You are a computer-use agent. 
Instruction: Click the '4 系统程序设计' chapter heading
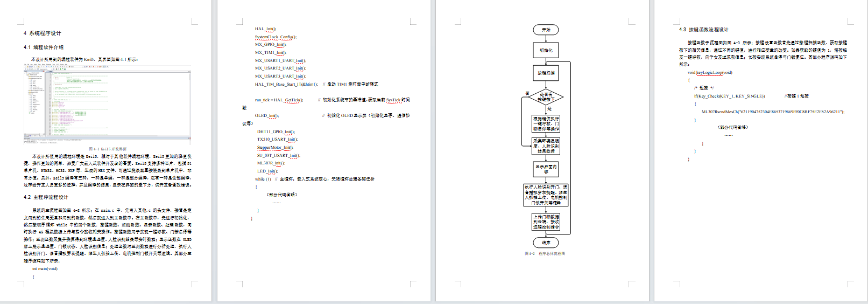pos(43,33)
